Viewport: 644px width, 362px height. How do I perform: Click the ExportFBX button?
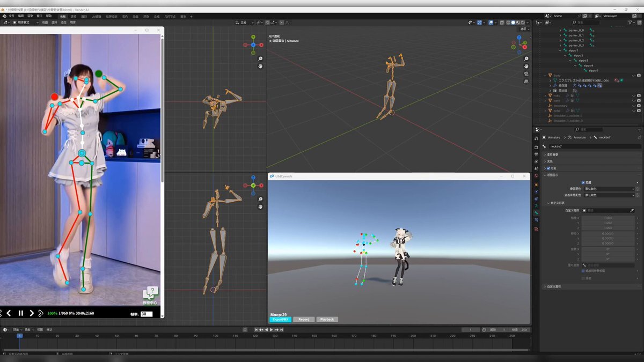click(x=280, y=319)
